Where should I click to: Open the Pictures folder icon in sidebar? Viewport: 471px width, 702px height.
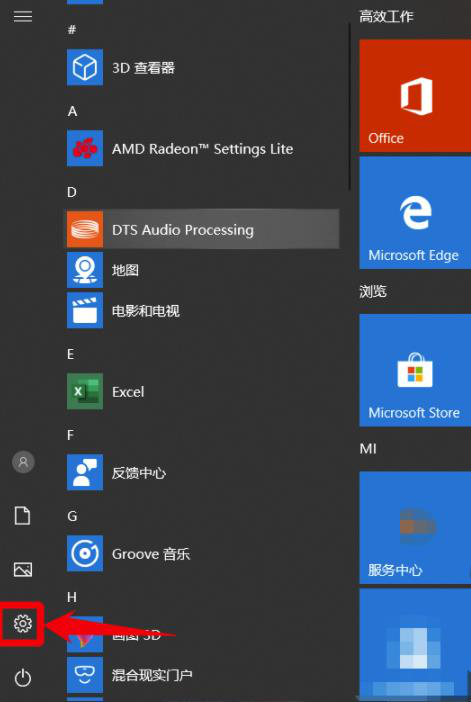pos(23,569)
